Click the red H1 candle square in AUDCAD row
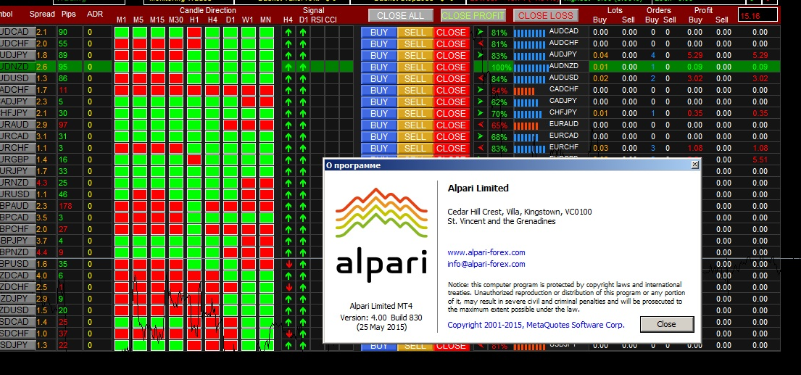The width and height of the screenshot is (801, 375). tap(194, 32)
